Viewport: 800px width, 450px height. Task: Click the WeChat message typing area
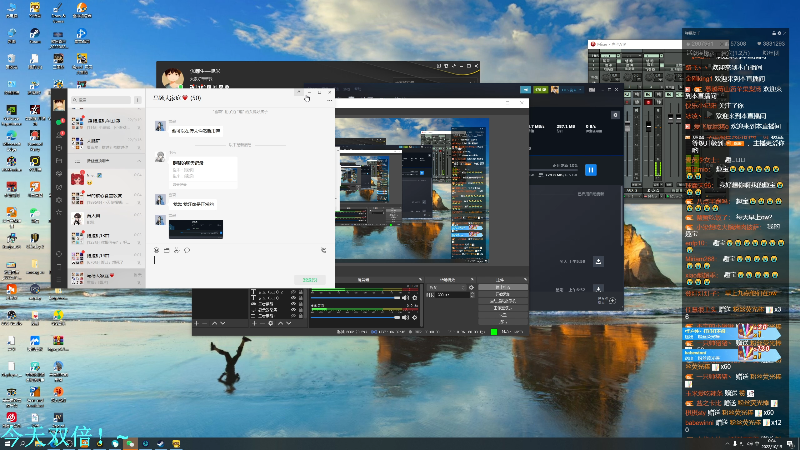[x=240, y=263]
